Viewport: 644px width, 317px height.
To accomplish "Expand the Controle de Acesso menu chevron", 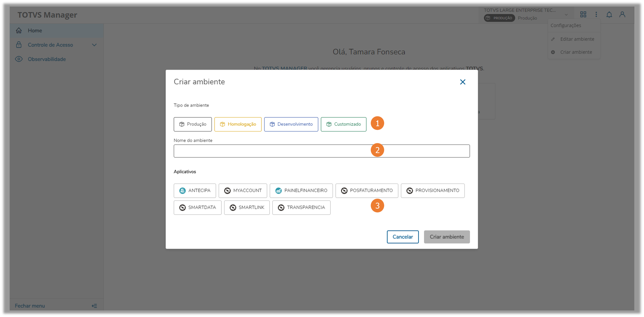I will pyautogui.click(x=94, y=45).
